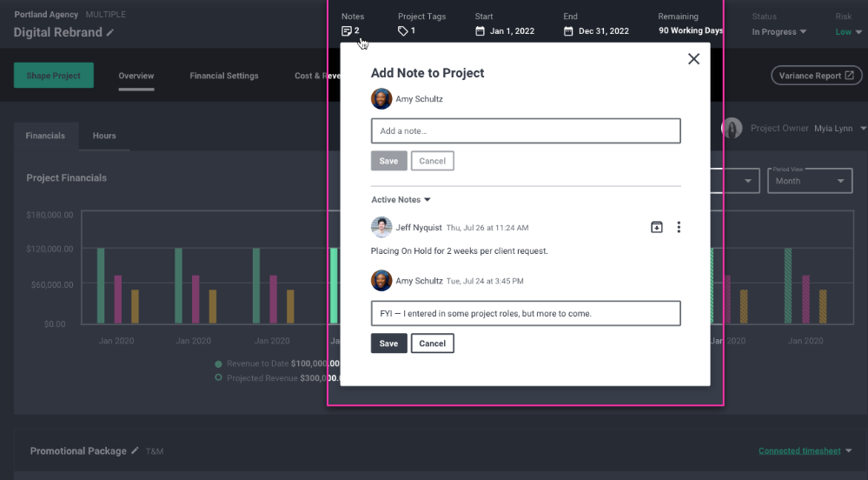Open Jeff Nyquist's note options menu

point(679,227)
